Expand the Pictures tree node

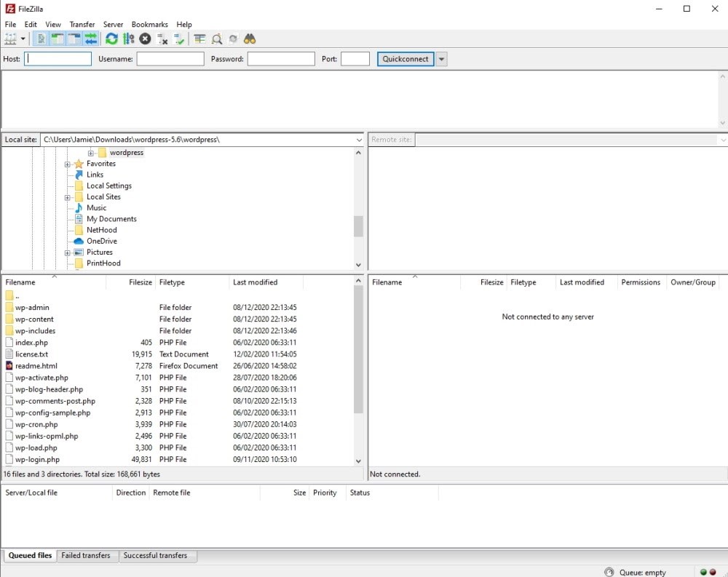(67, 253)
